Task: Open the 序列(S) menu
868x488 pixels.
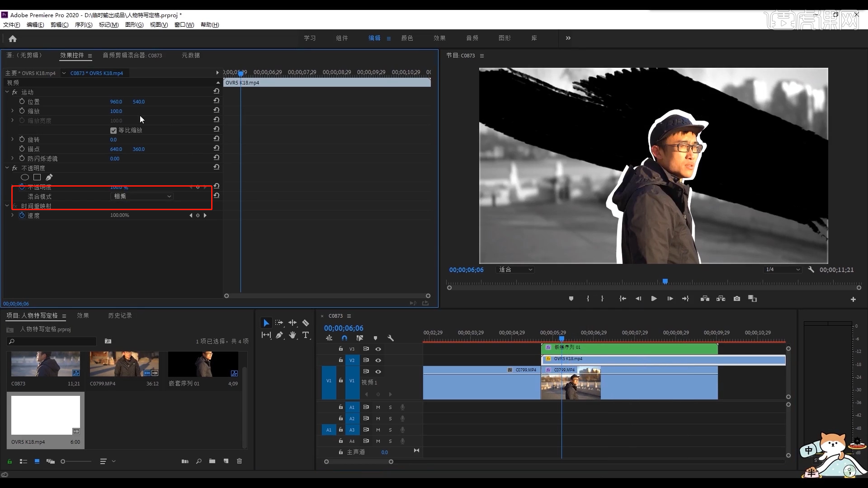Action: (x=84, y=24)
